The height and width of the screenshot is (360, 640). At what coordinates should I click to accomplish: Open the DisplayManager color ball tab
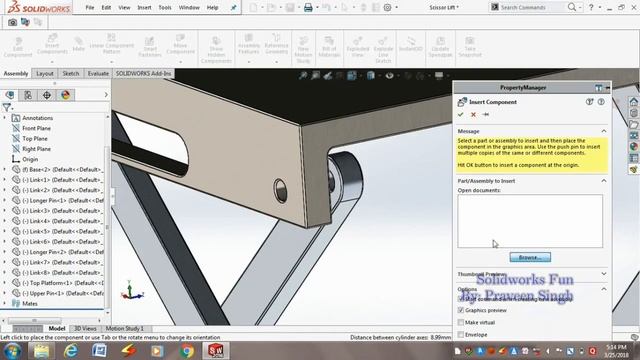[65, 95]
